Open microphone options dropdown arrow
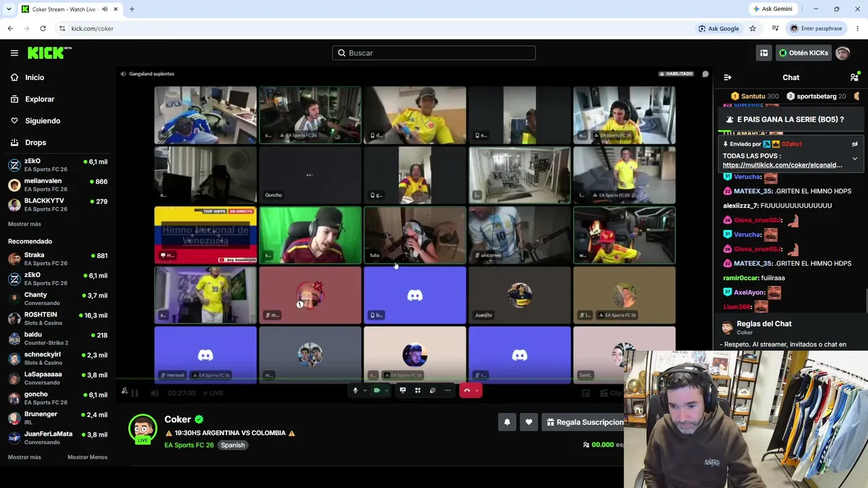The image size is (868, 488). [365, 390]
